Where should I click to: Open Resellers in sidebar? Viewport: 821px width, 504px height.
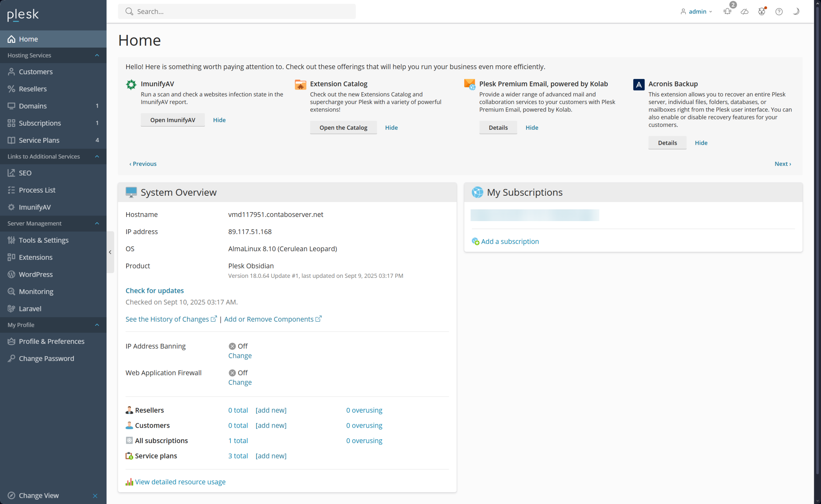tap(53, 89)
